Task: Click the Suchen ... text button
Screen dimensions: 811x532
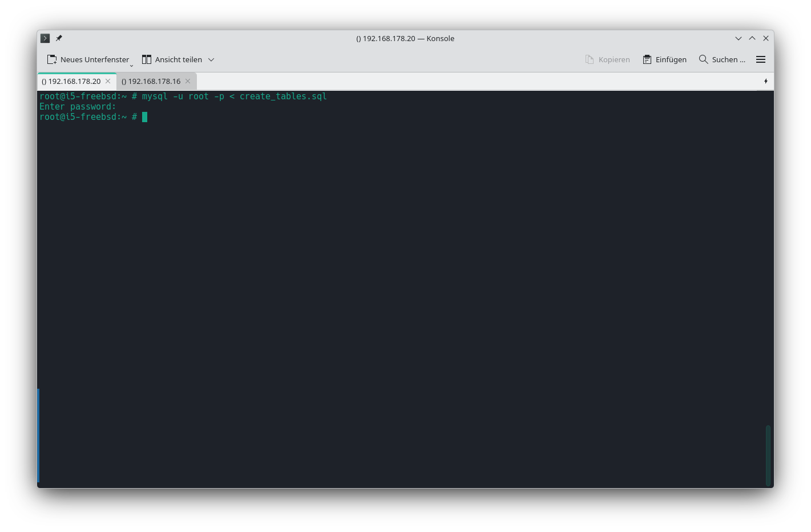Action: [x=728, y=59]
